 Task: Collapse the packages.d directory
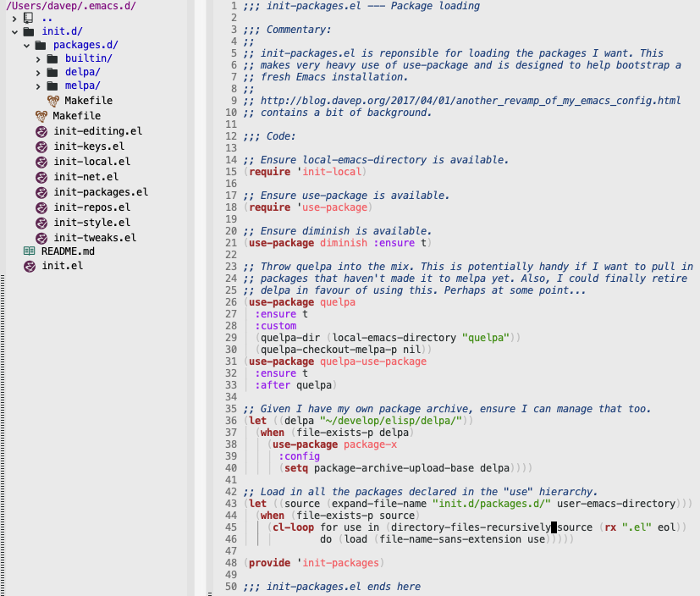pyautogui.click(x=26, y=45)
